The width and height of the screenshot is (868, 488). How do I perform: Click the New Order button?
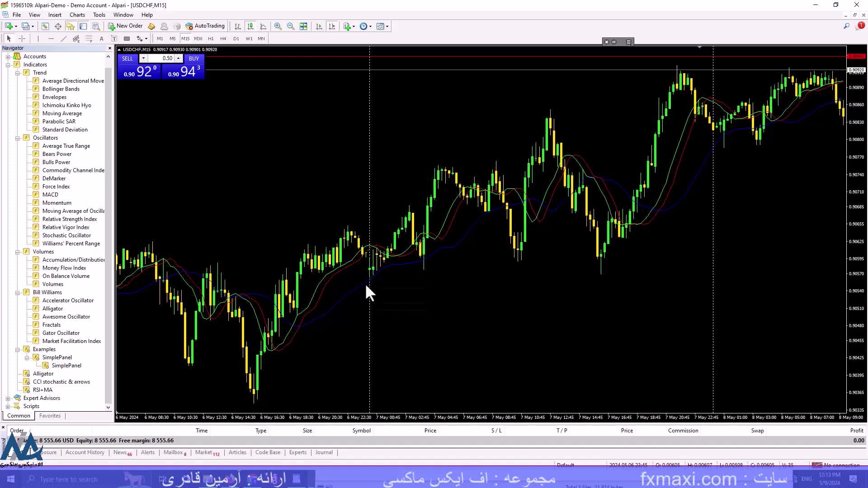125,26
